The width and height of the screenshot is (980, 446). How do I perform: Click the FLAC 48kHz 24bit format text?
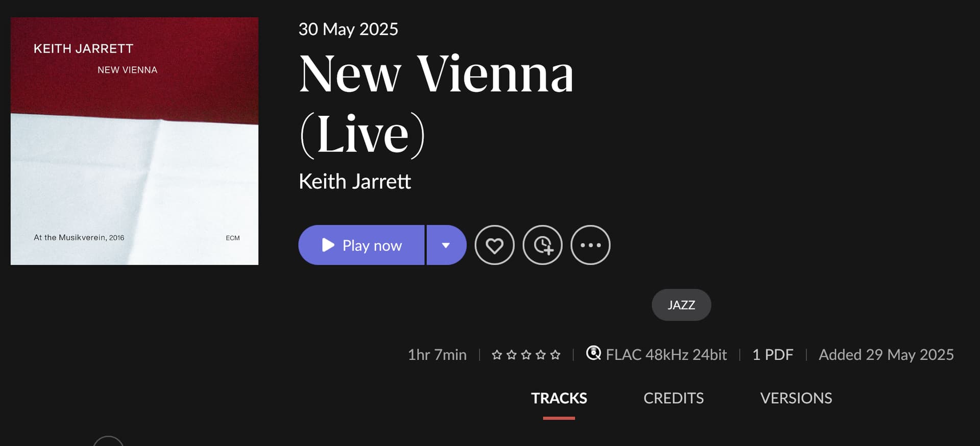(666, 355)
